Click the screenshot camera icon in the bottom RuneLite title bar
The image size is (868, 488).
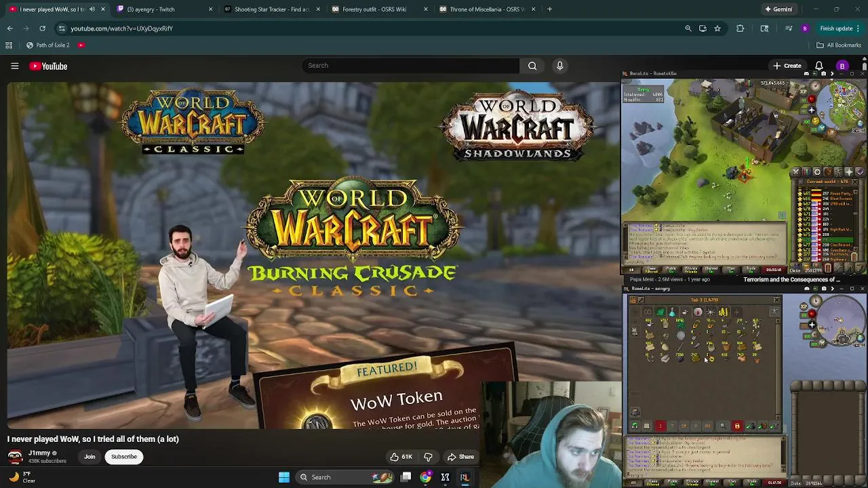pos(824,289)
